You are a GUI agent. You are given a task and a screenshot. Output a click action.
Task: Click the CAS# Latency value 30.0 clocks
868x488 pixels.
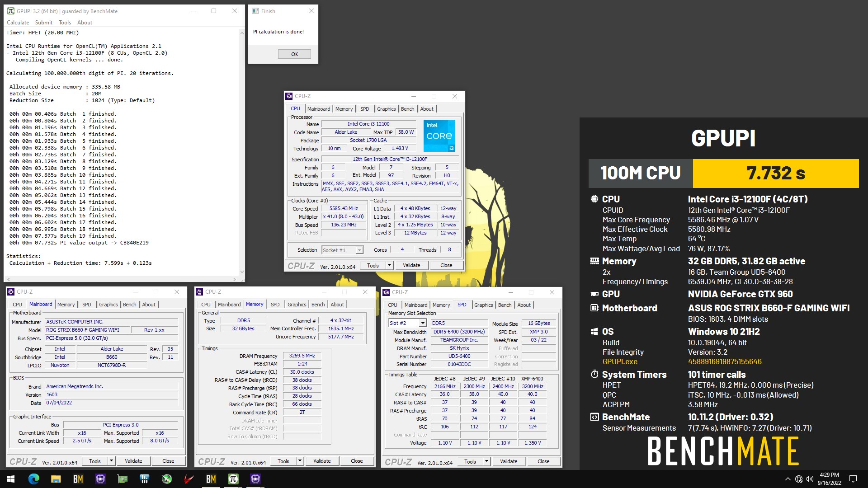(302, 372)
